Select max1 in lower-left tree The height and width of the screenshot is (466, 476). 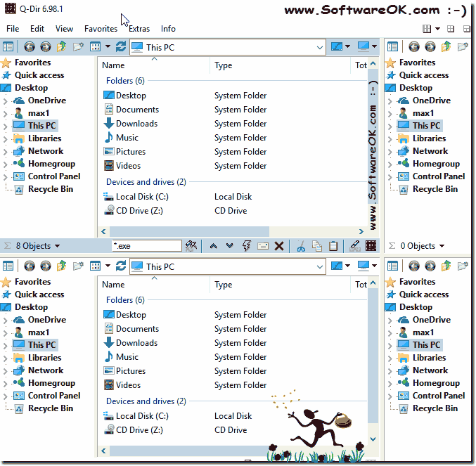pos(39,332)
